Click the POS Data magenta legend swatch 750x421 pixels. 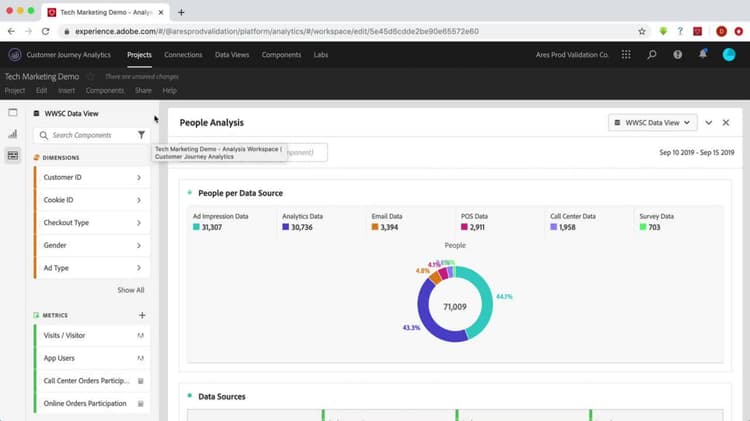[x=464, y=227]
